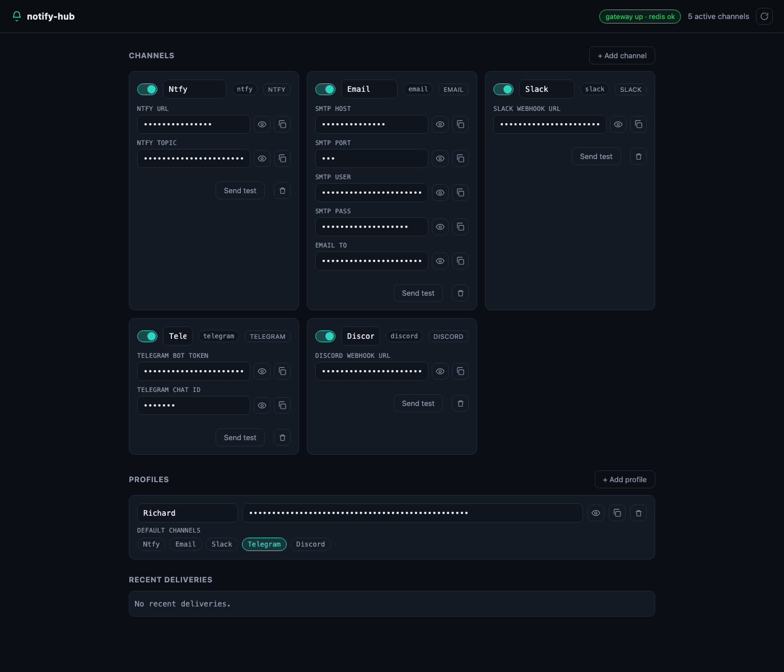The image size is (784, 672).
Task: Send test for Telegram channel
Action: click(240, 437)
